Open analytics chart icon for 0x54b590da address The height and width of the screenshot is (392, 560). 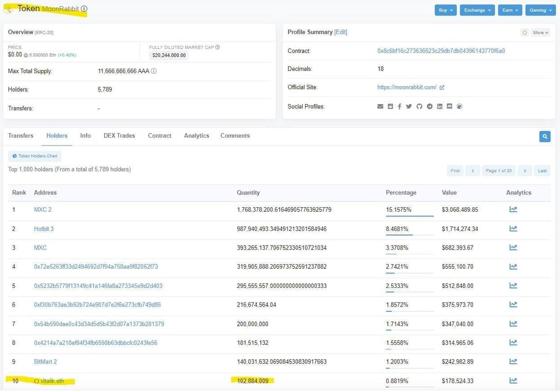click(513, 324)
